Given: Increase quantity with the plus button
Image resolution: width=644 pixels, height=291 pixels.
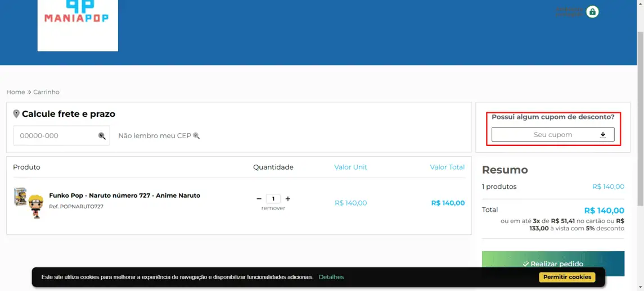Looking at the screenshot, I should (x=288, y=199).
